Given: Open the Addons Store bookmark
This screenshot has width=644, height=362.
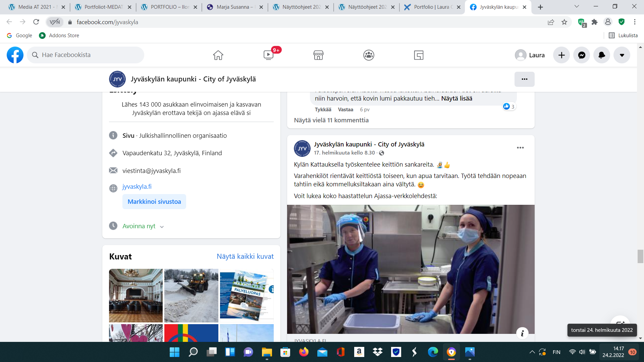Looking at the screenshot, I should click(x=59, y=36).
